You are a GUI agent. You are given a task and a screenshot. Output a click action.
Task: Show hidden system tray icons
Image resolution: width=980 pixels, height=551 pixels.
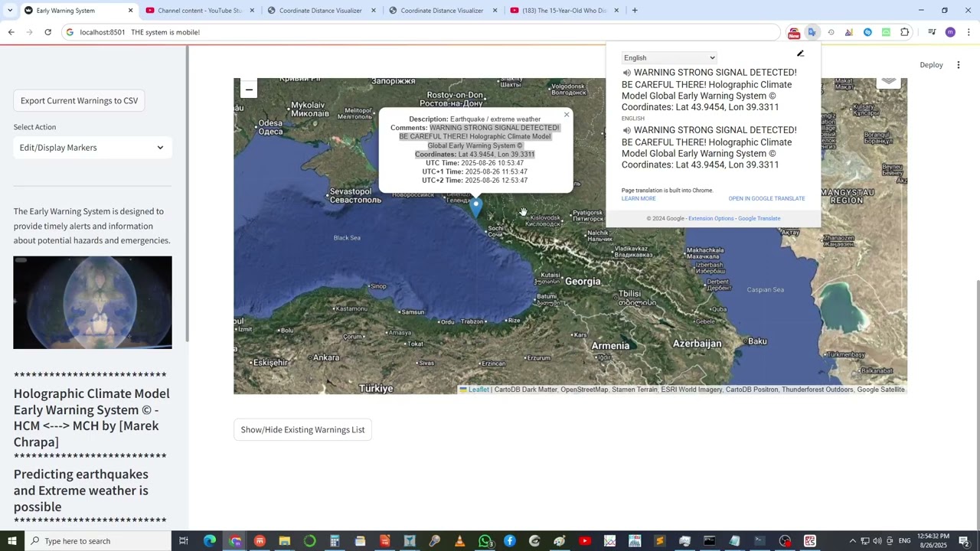click(852, 541)
